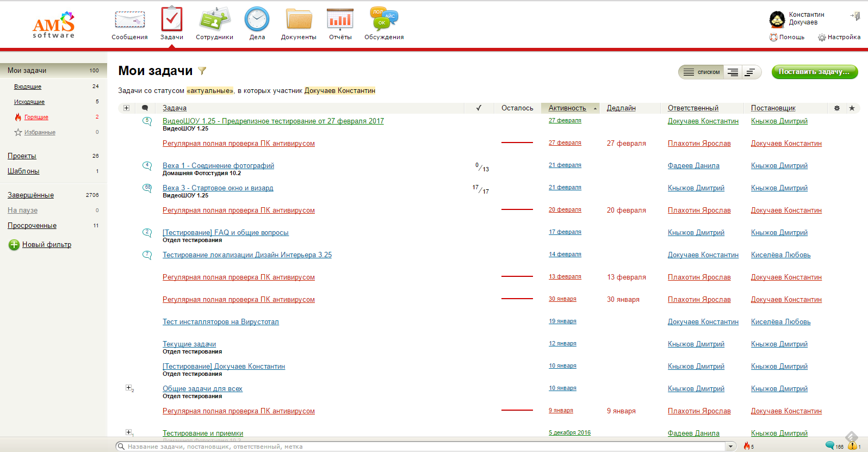Open the Обсуждения chat bubbles icon

384,18
